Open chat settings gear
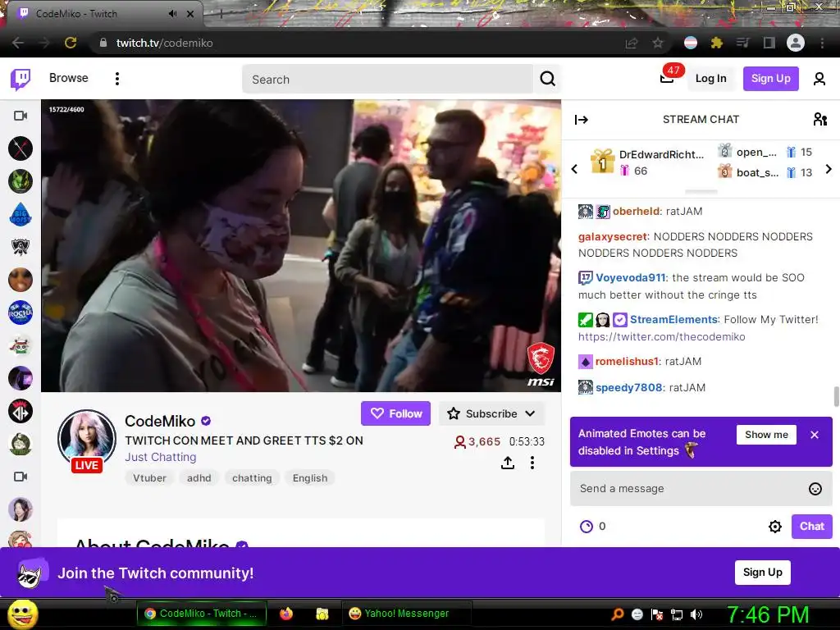Image resolution: width=840 pixels, height=630 pixels. pos(774,527)
